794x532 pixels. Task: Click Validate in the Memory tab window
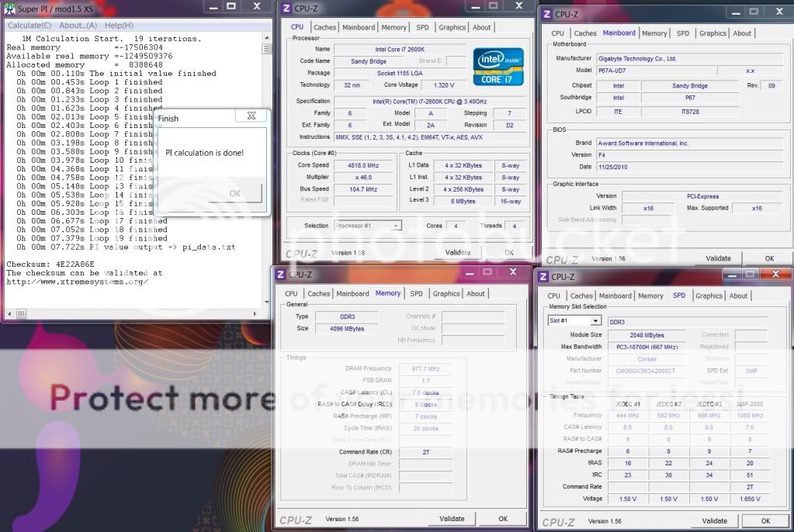click(x=452, y=519)
